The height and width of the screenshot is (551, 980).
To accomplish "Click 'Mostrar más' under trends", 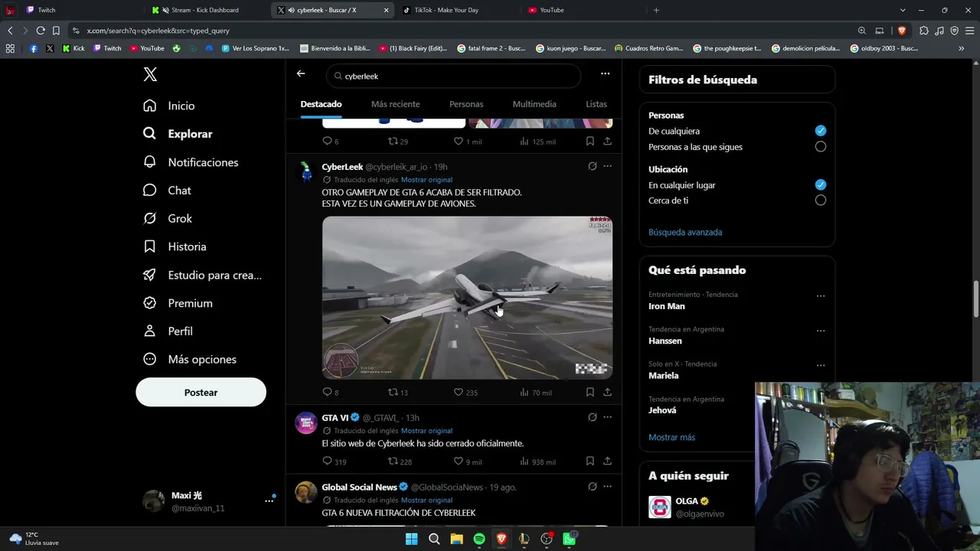I will tap(671, 437).
